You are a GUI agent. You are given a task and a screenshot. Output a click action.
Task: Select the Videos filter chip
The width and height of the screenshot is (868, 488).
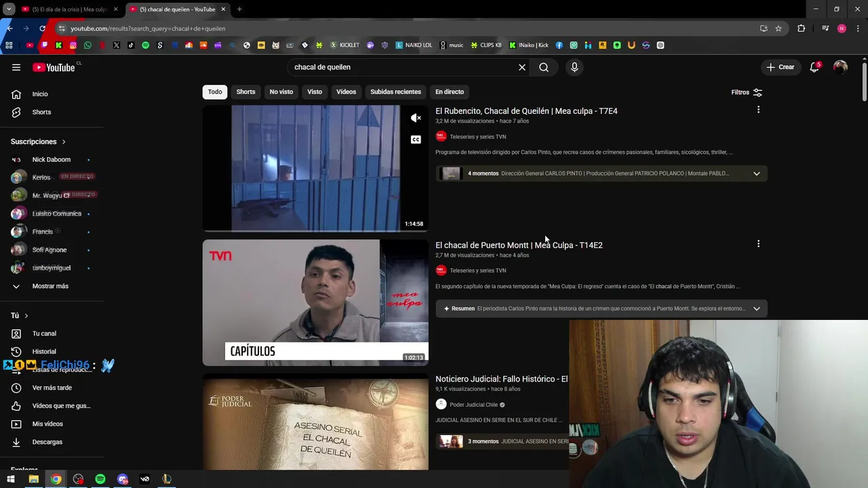tap(346, 91)
